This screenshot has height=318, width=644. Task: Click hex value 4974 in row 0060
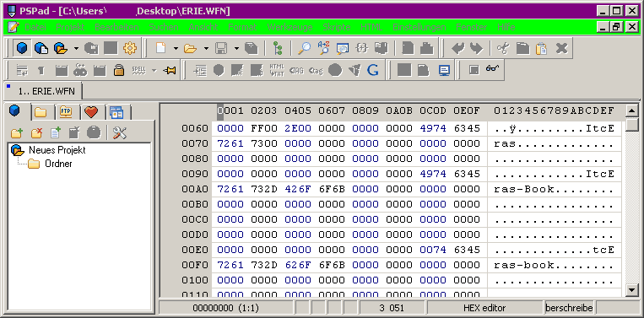pos(433,128)
